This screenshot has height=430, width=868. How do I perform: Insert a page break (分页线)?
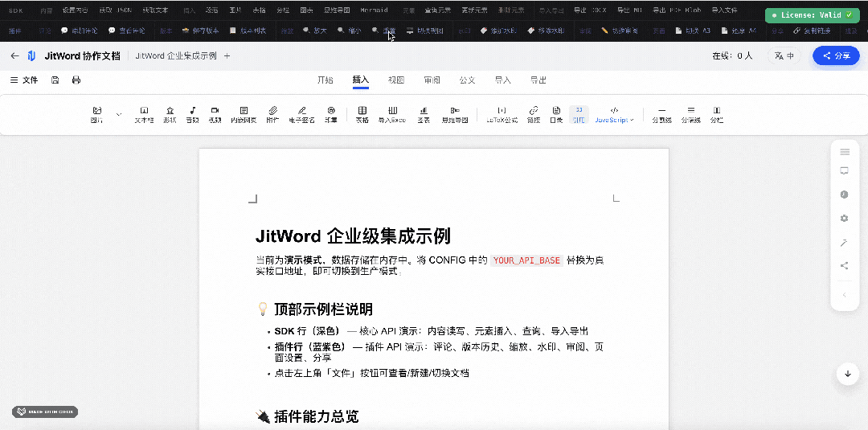click(691, 115)
